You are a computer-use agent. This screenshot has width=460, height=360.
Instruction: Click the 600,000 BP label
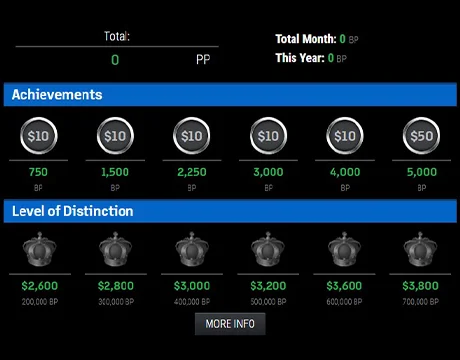344,302
